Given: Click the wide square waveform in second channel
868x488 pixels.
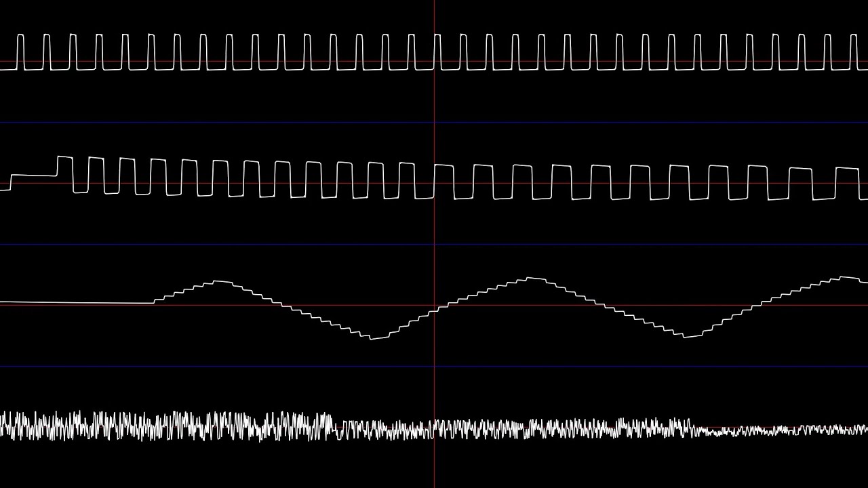Looking at the screenshot, I should point(434,178).
